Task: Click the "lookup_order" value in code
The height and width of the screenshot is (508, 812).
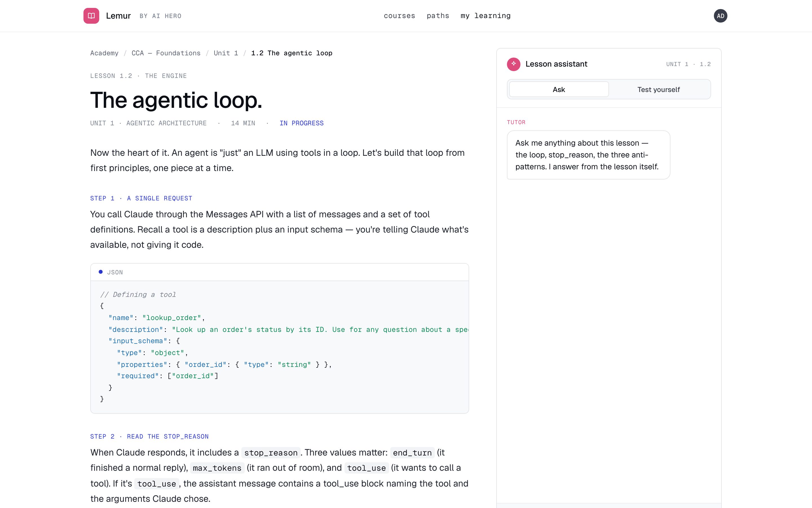Action: (171, 318)
